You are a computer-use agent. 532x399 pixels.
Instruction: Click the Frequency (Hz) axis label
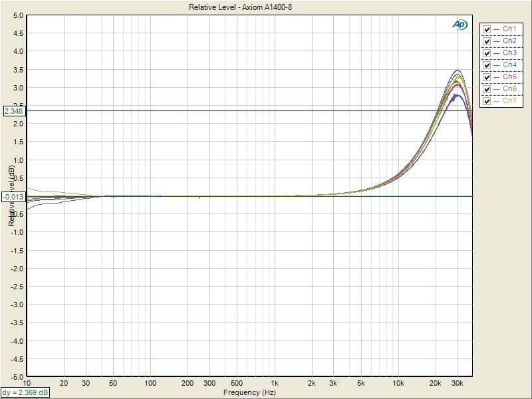pos(248,392)
